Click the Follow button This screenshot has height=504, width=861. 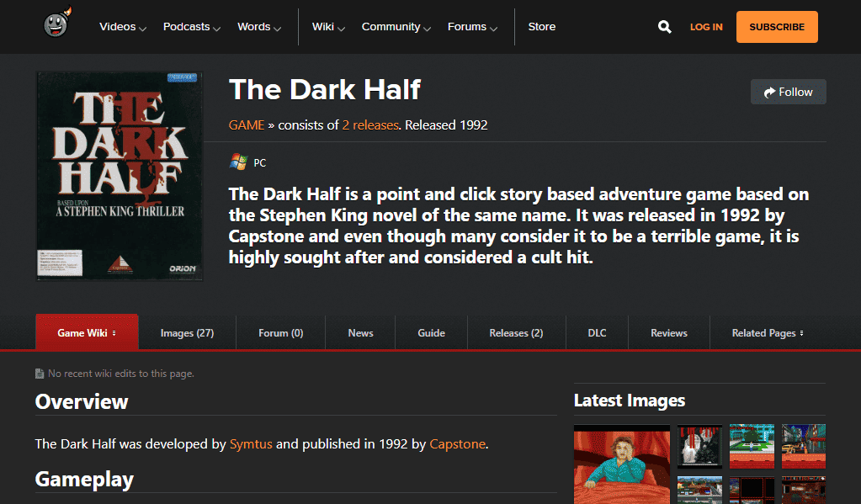789,92
